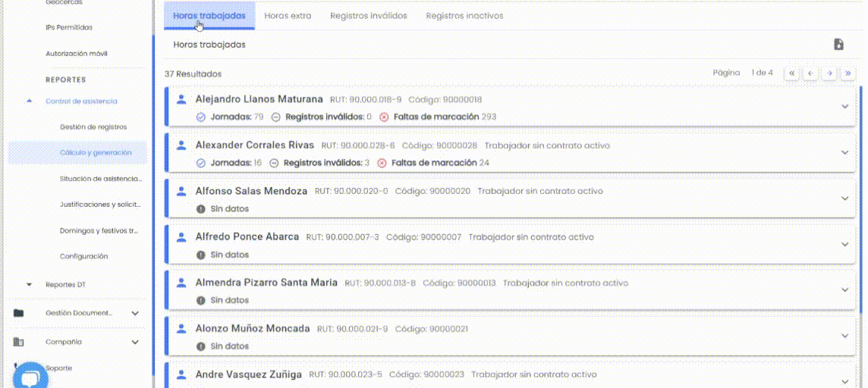This screenshot has width=868, height=388.
Task: Go to first page of results
Action: coord(791,73)
